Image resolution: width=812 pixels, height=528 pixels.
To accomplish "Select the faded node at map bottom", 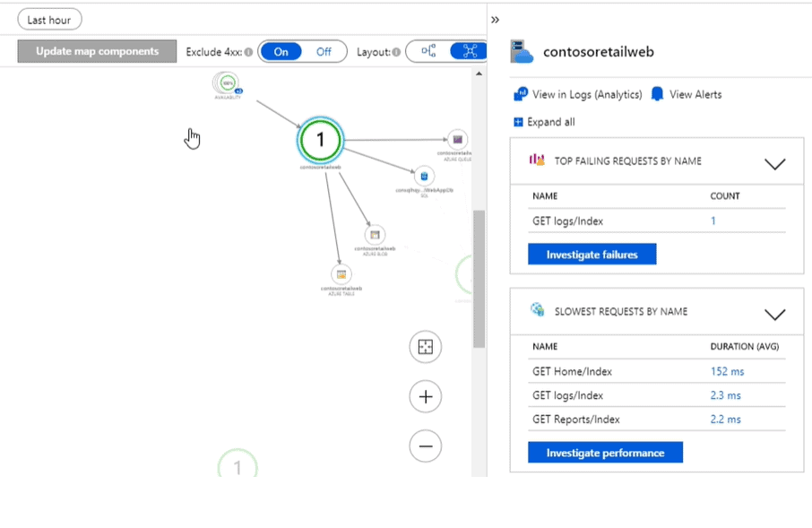I will click(x=238, y=463).
